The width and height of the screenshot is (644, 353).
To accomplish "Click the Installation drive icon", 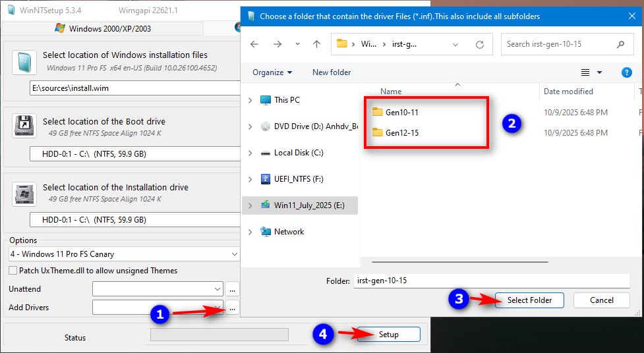I will [24, 194].
